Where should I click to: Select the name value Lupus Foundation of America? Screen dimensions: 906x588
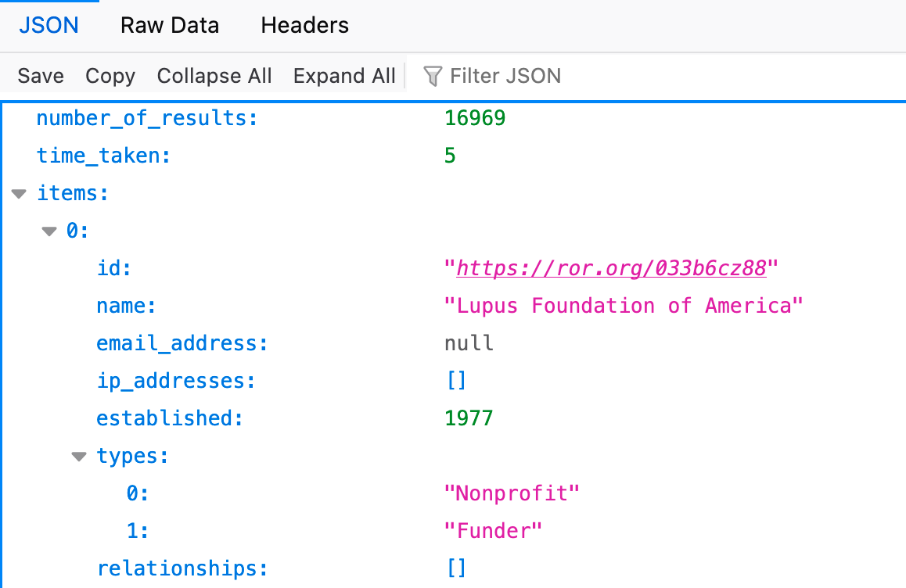point(624,306)
